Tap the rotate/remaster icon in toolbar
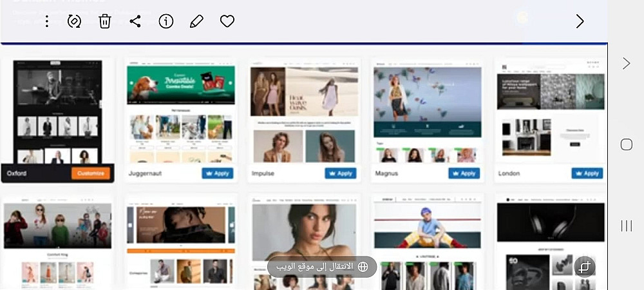Image resolution: width=644 pixels, height=290 pixels. [x=74, y=21]
